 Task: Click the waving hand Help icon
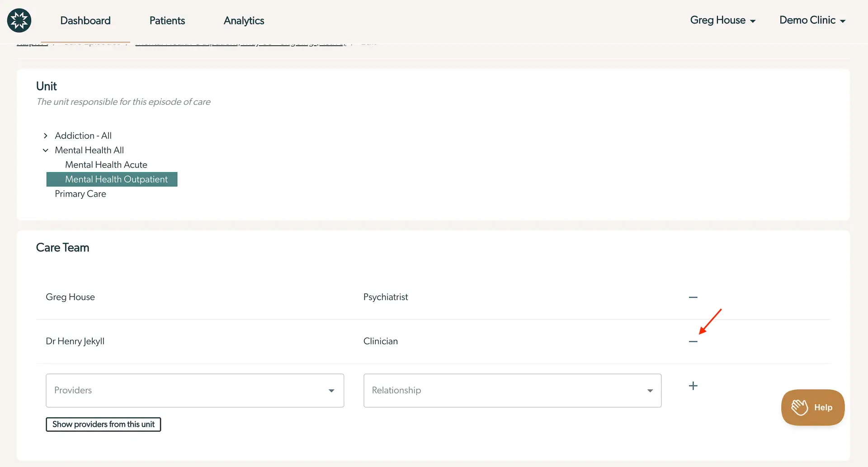799,407
